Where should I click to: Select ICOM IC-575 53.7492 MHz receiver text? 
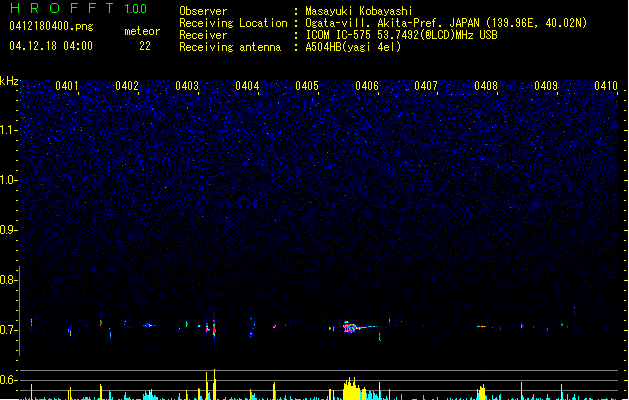tap(401, 35)
